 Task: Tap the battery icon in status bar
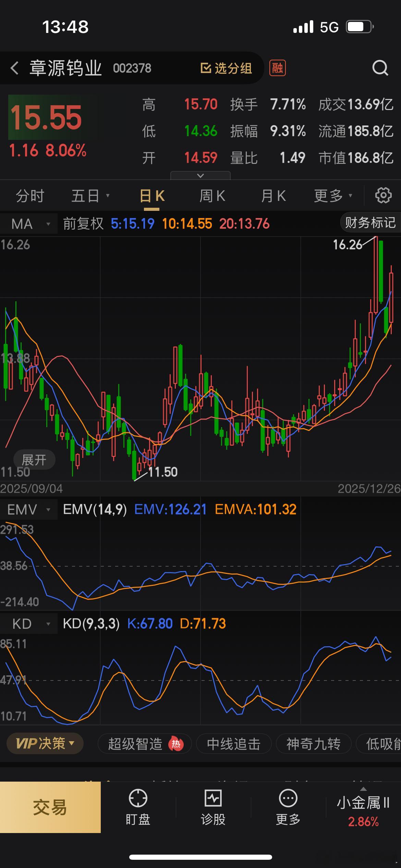tap(360, 27)
